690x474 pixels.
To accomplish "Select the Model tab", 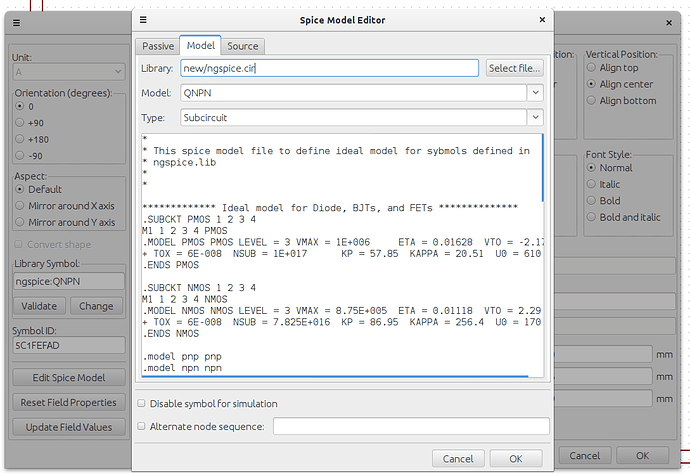I will [x=201, y=45].
